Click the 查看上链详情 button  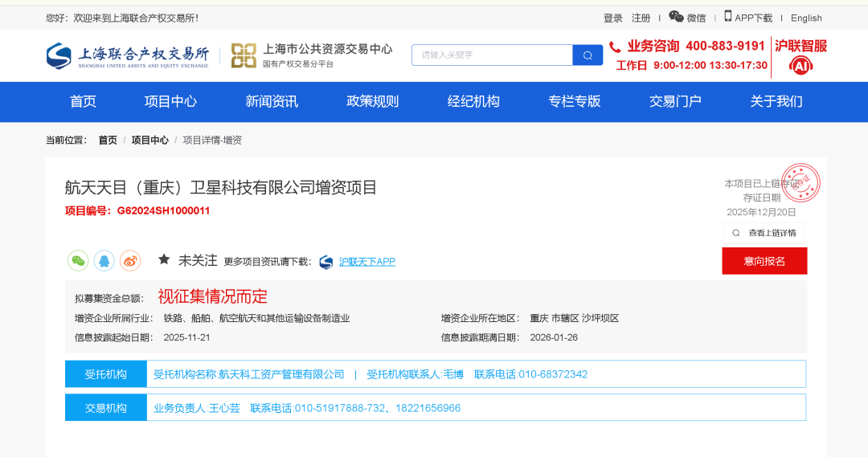pyautogui.click(x=764, y=233)
